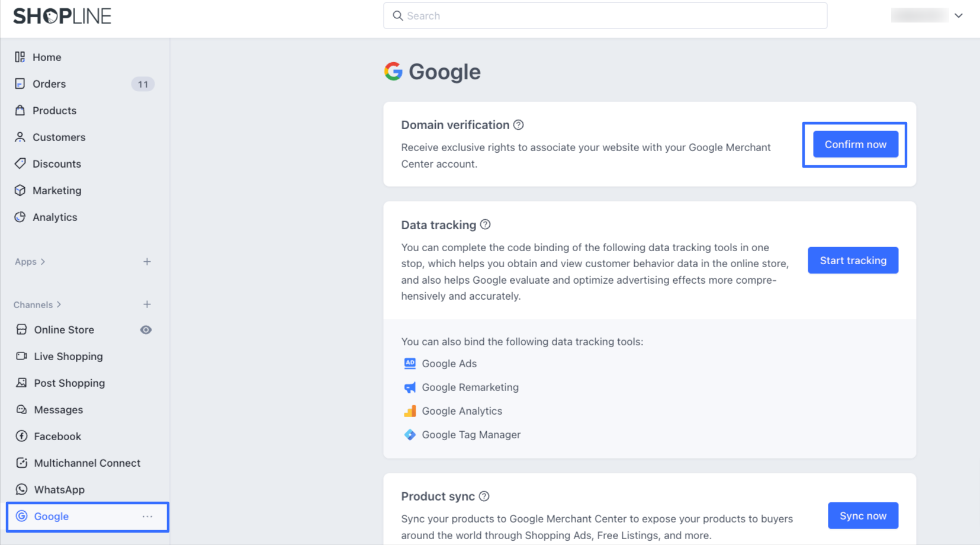Add a new channel with plus icon
The width and height of the screenshot is (980, 545).
[x=147, y=304]
